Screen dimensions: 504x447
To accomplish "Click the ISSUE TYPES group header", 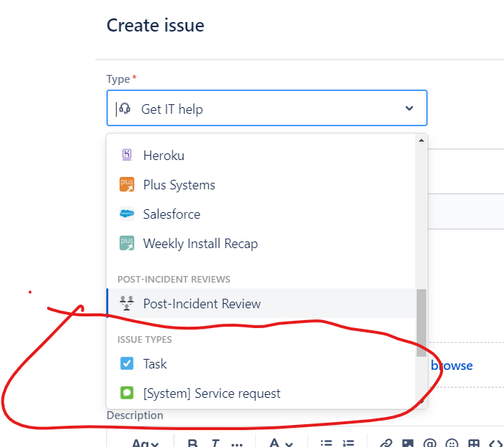I will [145, 340].
